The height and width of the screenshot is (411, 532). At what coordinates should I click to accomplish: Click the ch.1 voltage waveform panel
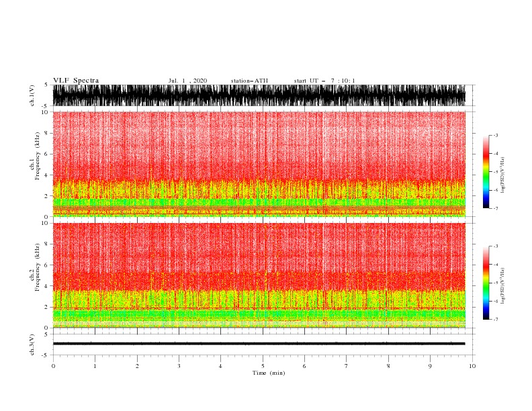pos(259,95)
